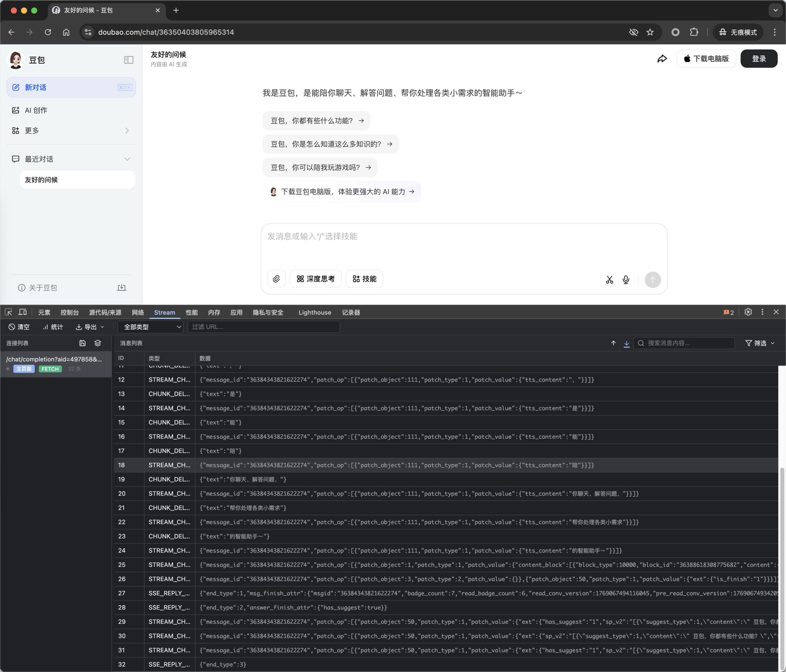Select the Stream tab
The height and width of the screenshot is (672, 786).
pyautogui.click(x=165, y=312)
